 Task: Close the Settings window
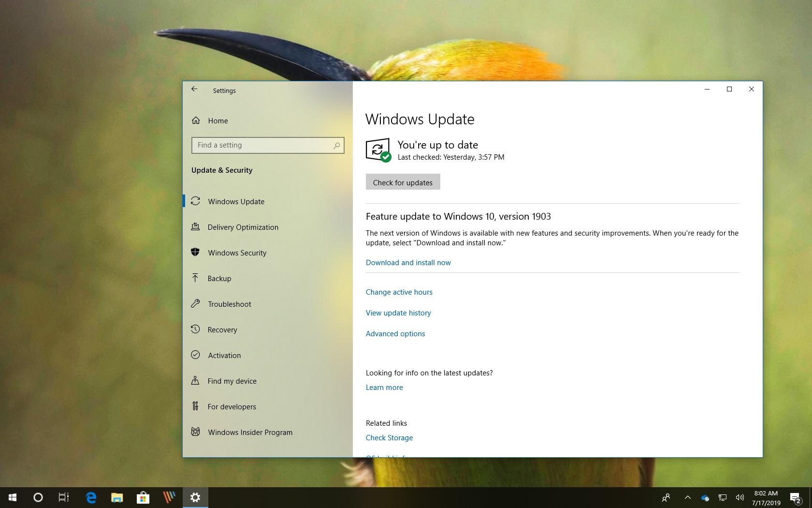point(752,89)
